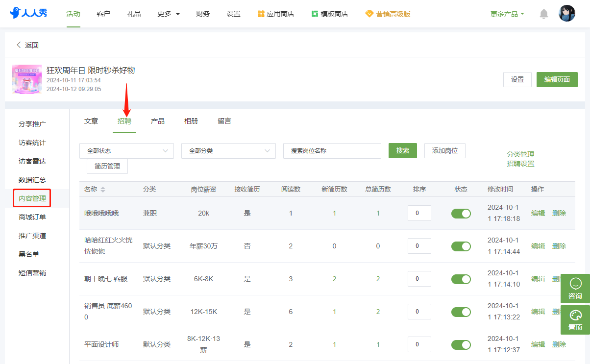Go back with the 返回 arrow
Viewport: 590px width, 364px height.
pyautogui.click(x=27, y=45)
